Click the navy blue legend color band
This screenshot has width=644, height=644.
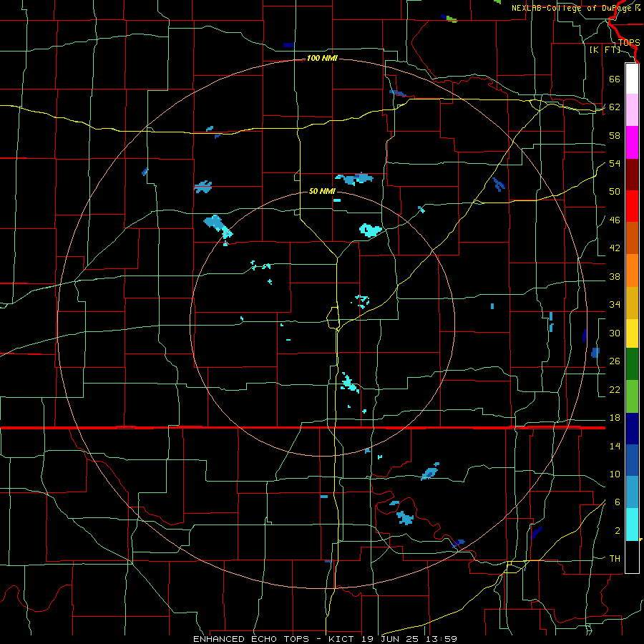[x=632, y=429]
